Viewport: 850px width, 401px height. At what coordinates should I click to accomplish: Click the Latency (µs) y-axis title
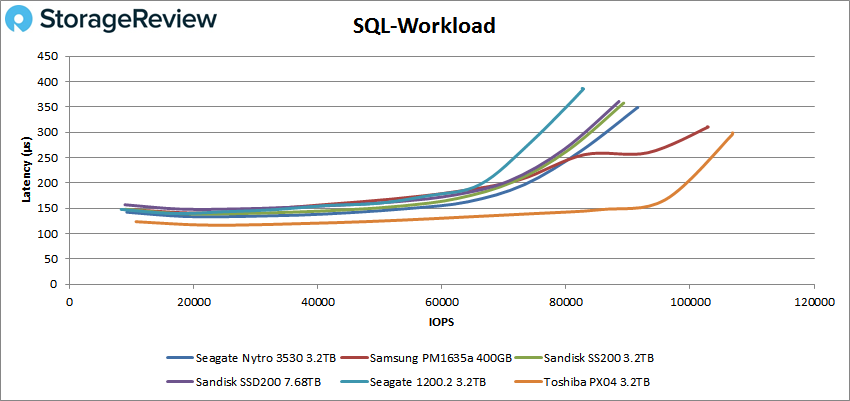27,170
